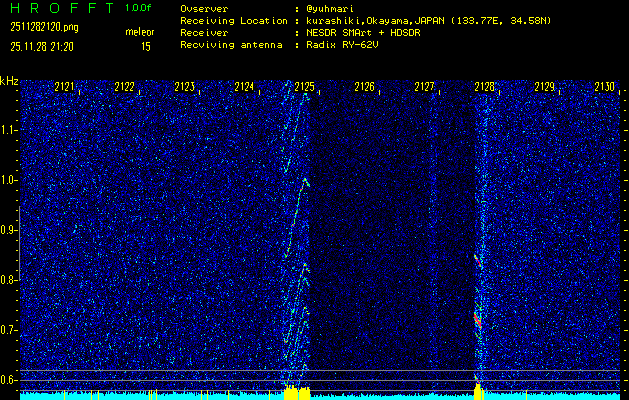Click time marker 2125
The height and width of the screenshot is (400, 629).
tap(304, 87)
